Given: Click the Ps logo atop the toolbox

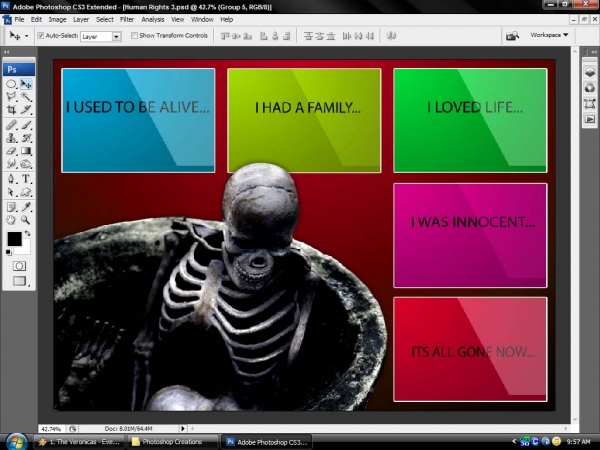Looking at the screenshot, I should pyautogui.click(x=19, y=69).
